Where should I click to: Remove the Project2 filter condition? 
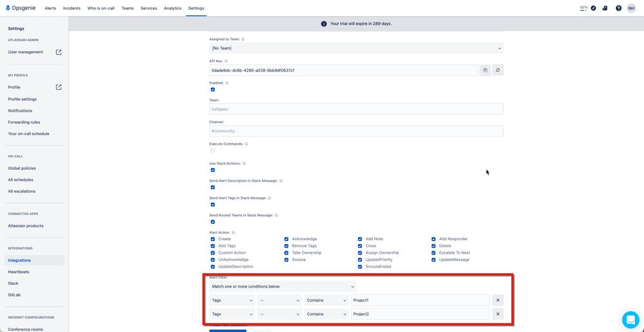(x=498, y=314)
